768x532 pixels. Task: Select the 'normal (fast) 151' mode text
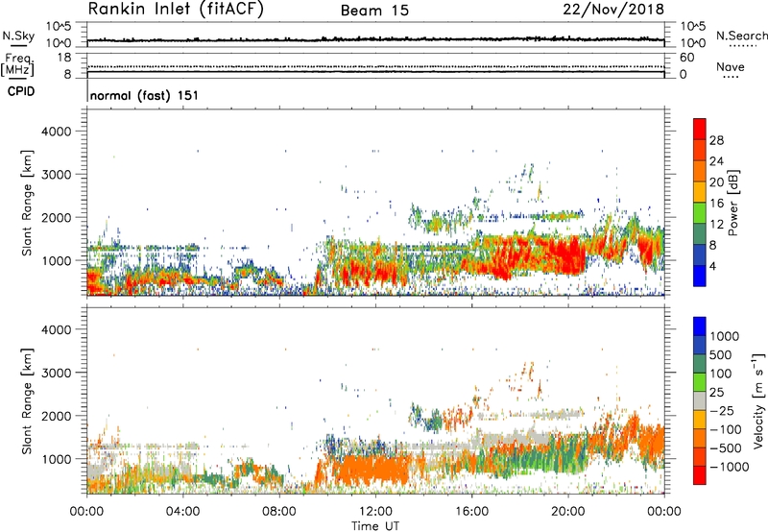coord(145,95)
